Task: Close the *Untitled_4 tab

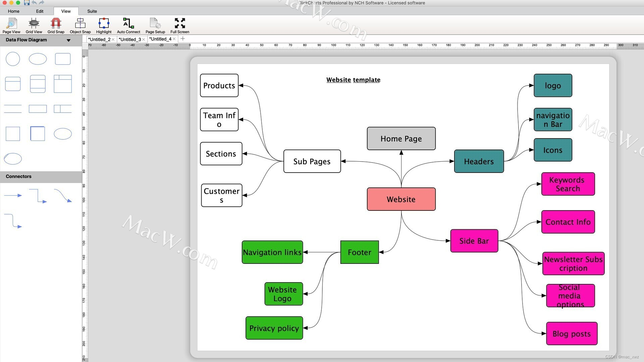Action: click(x=174, y=39)
